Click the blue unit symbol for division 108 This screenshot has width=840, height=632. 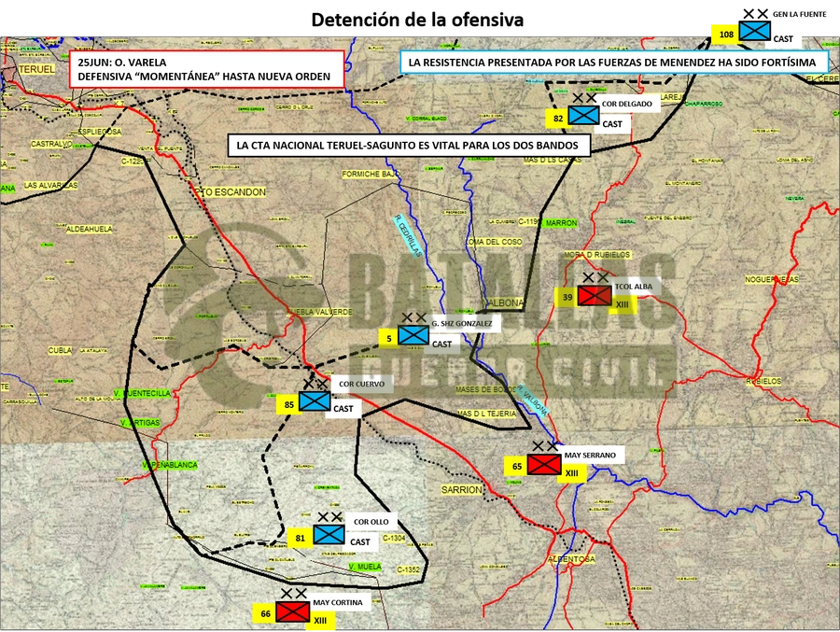(754, 31)
